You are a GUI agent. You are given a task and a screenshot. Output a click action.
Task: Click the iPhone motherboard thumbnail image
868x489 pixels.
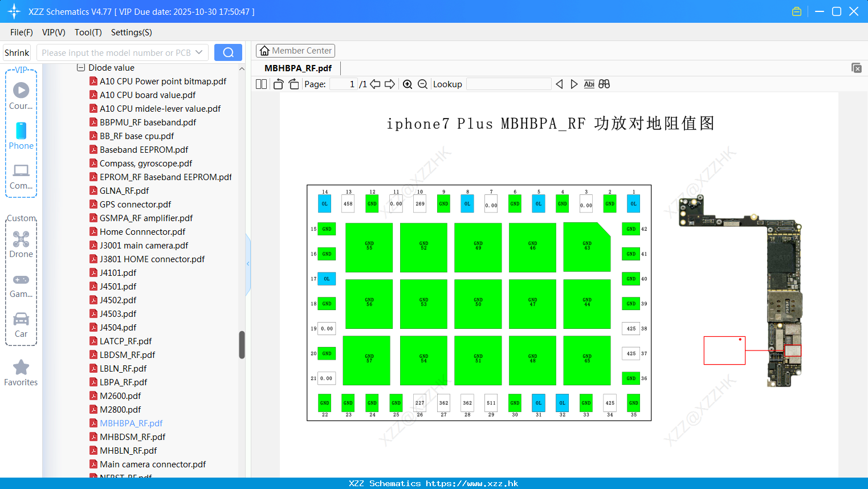click(741, 291)
